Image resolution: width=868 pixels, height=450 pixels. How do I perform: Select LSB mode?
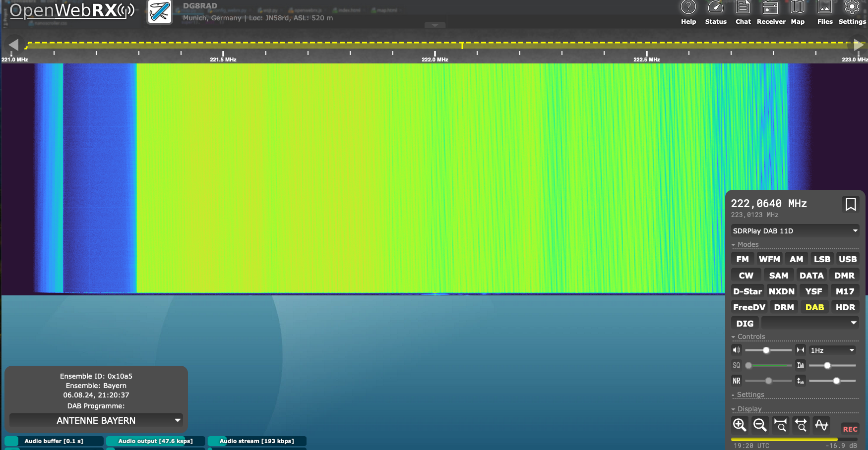pyautogui.click(x=822, y=259)
